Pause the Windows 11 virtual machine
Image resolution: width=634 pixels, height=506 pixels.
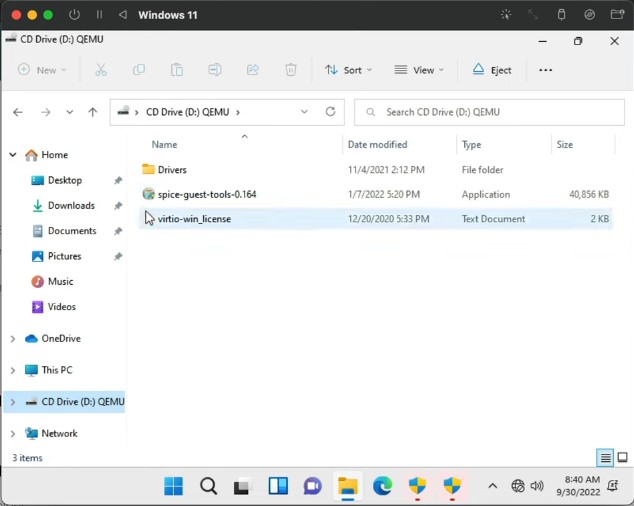click(x=99, y=15)
